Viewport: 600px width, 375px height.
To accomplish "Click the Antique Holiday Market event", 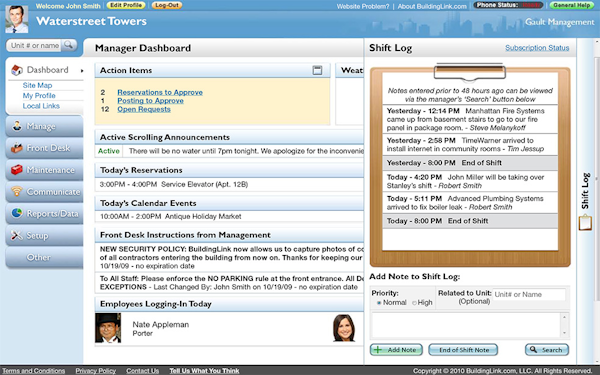I will [171, 217].
